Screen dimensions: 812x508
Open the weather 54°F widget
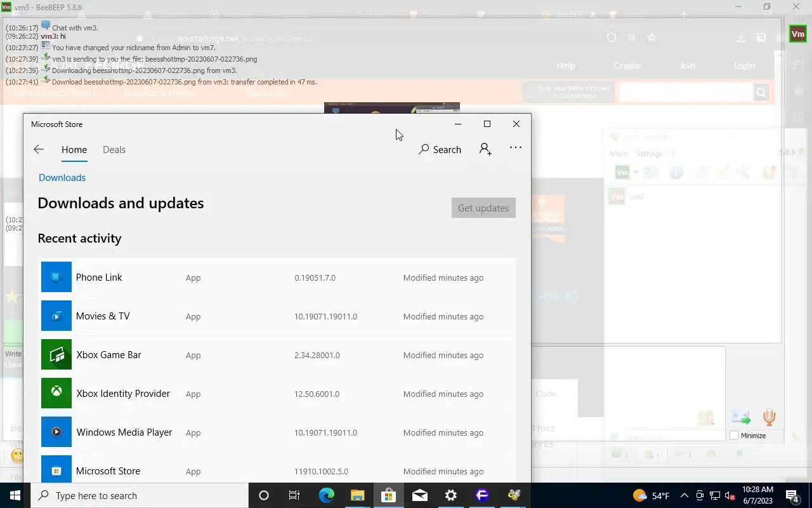(x=652, y=495)
